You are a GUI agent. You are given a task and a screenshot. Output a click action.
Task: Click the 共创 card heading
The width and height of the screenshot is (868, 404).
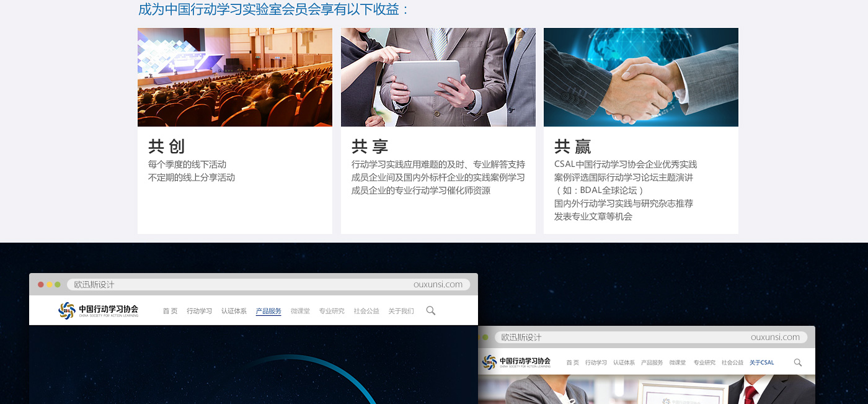click(x=167, y=146)
